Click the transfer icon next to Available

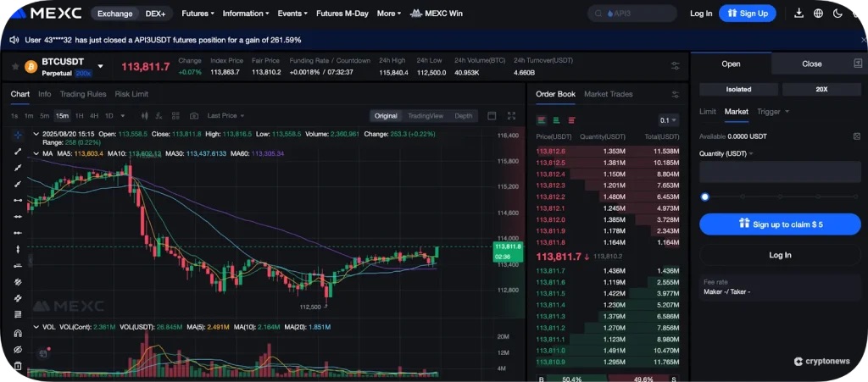[x=857, y=136]
